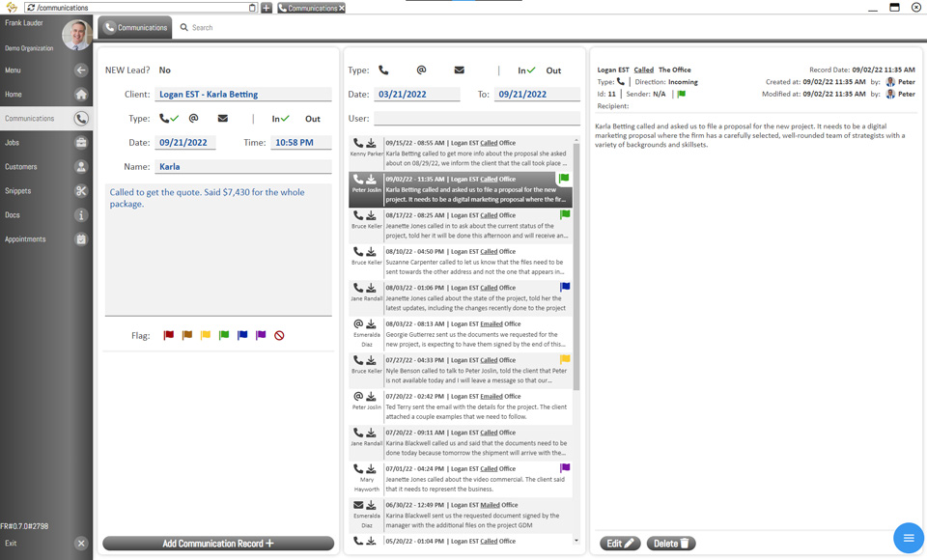Open the blue chat bubble in bottom-right corner

[908, 538]
